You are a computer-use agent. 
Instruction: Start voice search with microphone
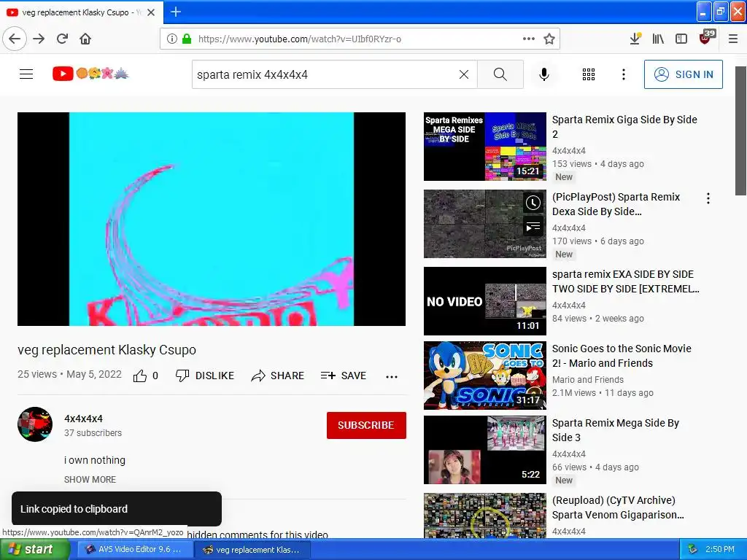click(544, 74)
